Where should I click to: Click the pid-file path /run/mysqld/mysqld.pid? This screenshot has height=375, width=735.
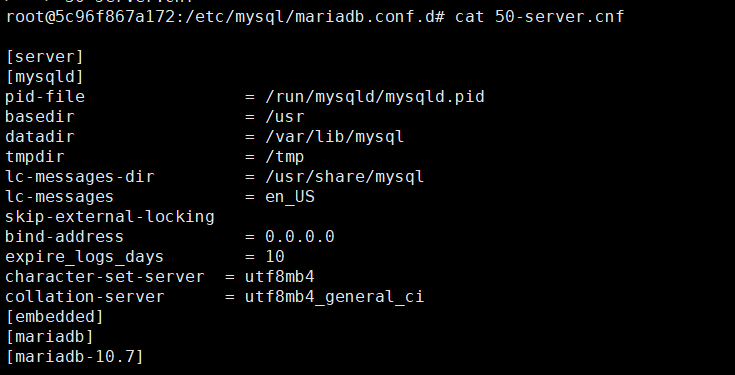[375, 97]
